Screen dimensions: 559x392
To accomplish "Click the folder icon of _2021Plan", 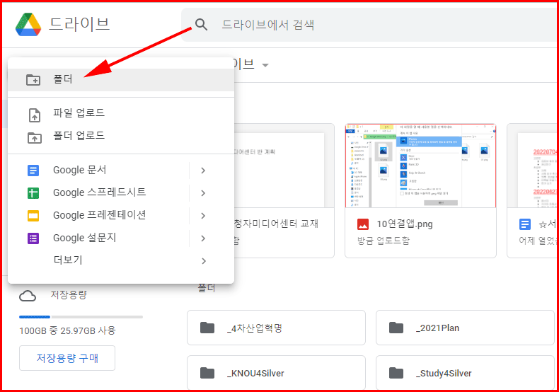I will pyautogui.click(x=396, y=328).
